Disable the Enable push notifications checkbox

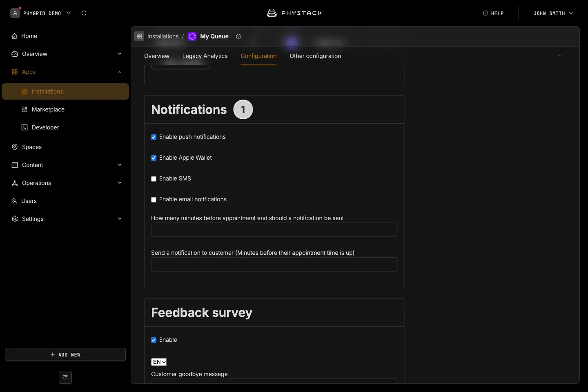[x=154, y=137]
